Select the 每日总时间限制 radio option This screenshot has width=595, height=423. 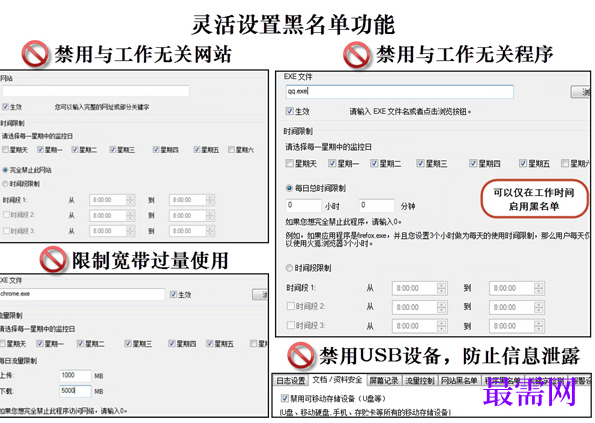(289, 188)
